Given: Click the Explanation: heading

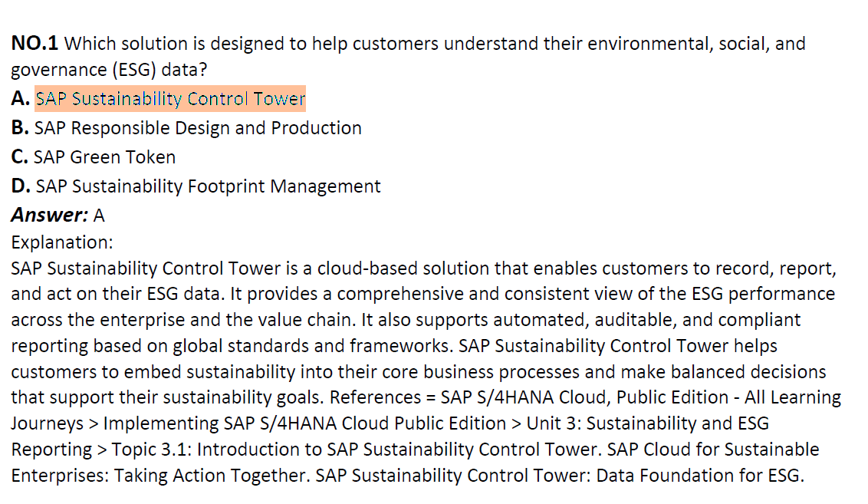Looking at the screenshot, I should tap(62, 242).
